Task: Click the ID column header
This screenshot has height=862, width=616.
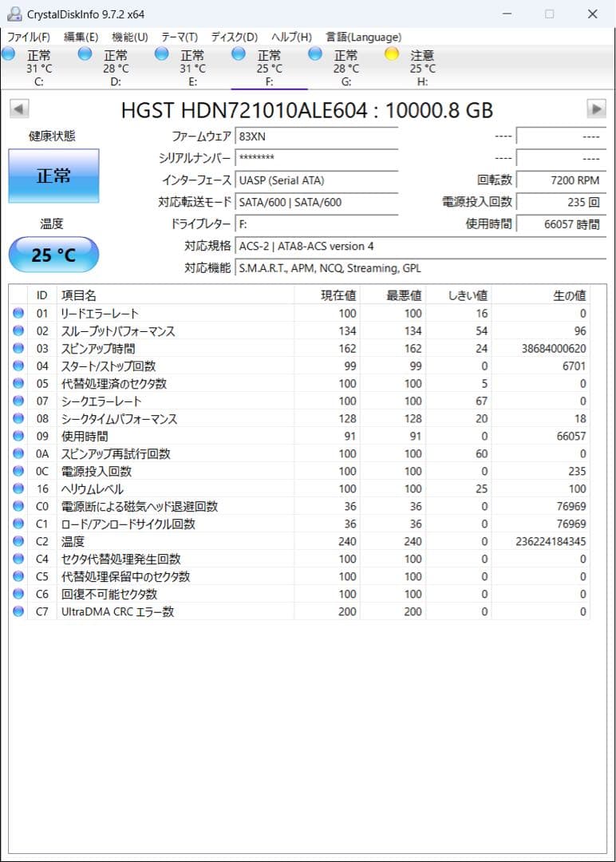Action: click(x=41, y=295)
